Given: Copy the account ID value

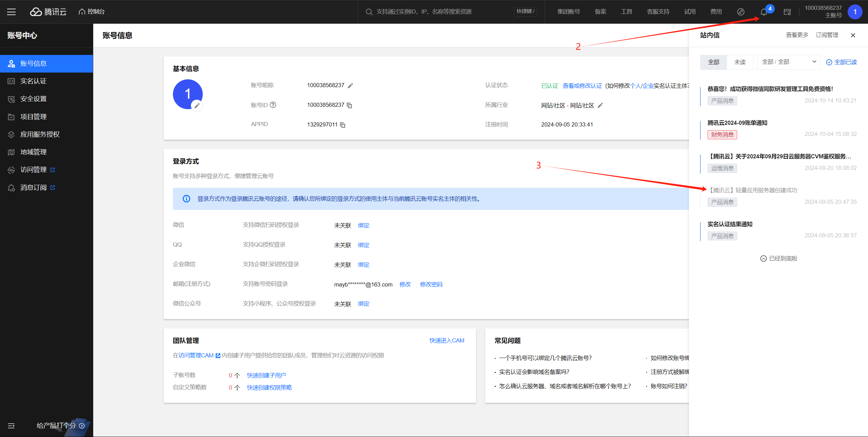Looking at the screenshot, I should click(350, 105).
